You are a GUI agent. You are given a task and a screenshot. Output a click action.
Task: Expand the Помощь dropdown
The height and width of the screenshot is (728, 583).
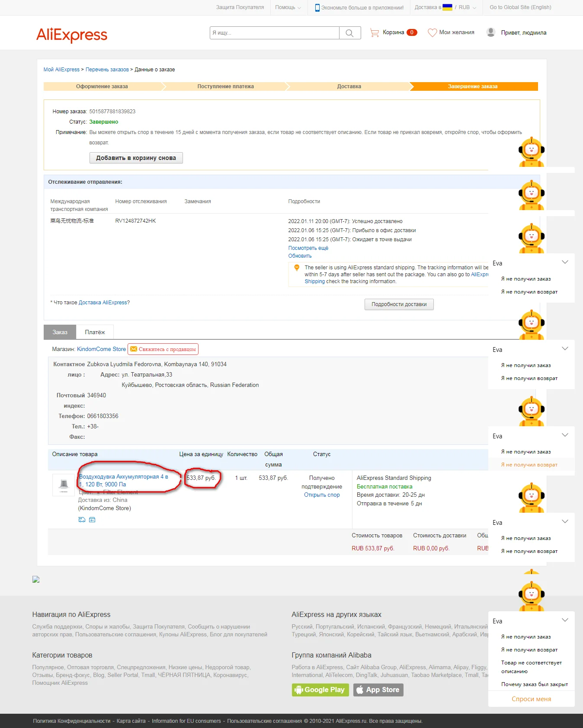pos(288,7)
